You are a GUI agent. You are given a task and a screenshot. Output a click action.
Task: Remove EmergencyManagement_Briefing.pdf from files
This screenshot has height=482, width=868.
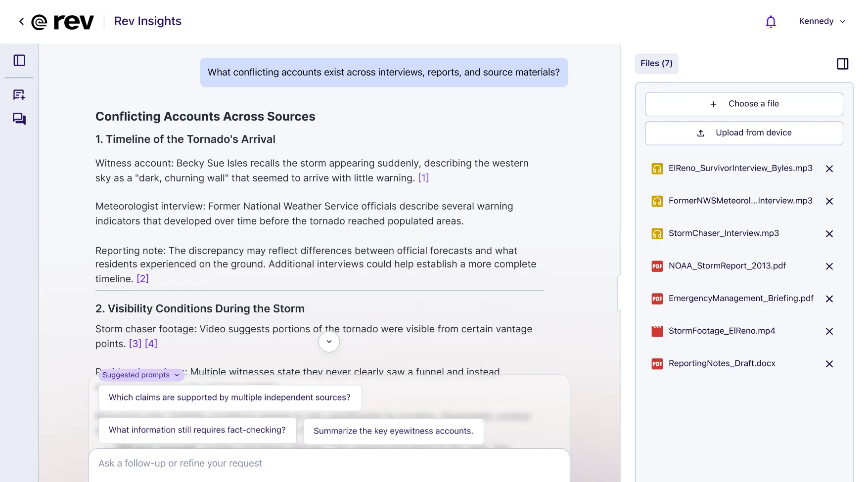pos(829,299)
